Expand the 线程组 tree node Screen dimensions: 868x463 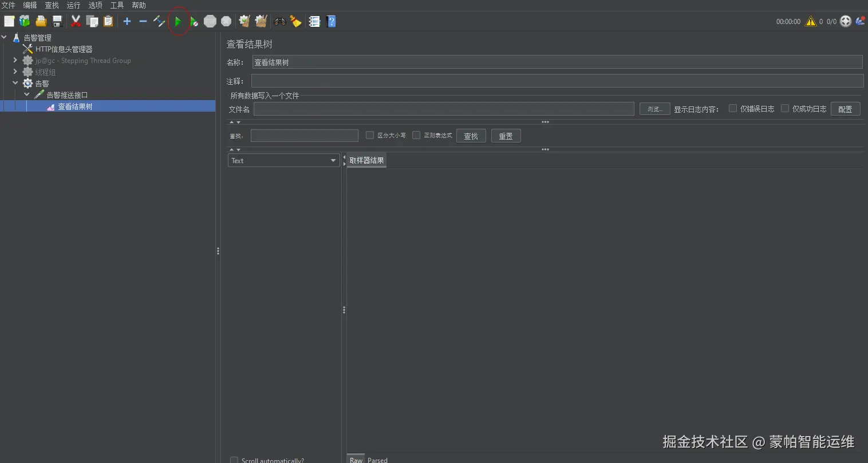[x=15, y=71]
